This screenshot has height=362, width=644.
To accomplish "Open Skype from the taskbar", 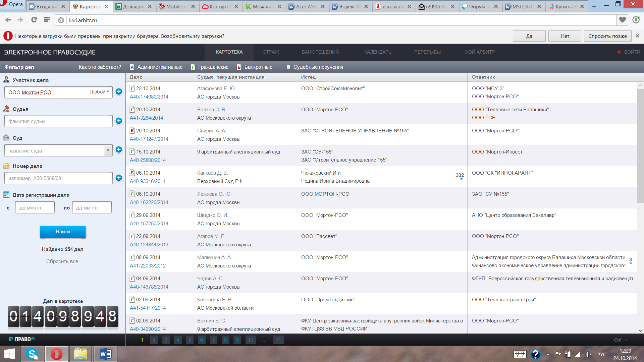I will (x=33, y=354).
